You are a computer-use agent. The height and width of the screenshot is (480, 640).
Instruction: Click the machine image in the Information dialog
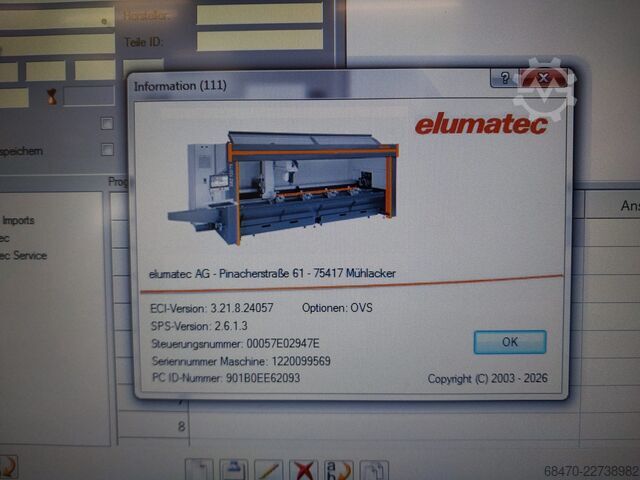coord(283,187)
